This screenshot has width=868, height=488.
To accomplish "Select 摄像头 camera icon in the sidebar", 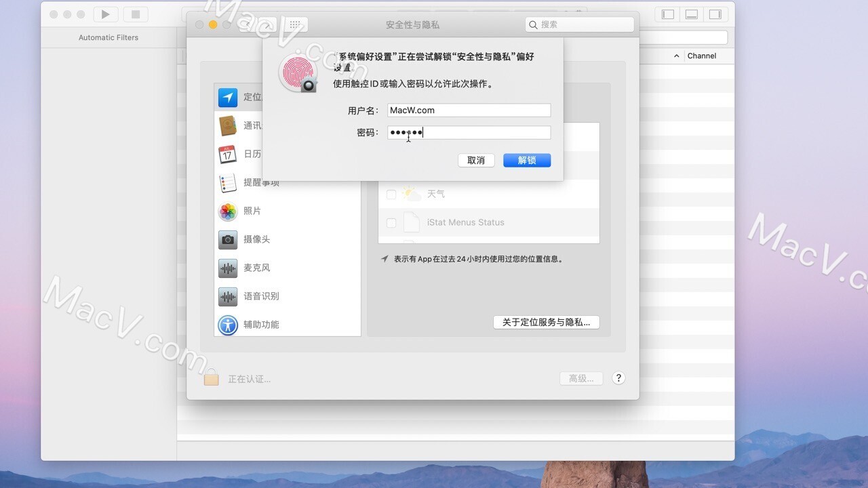I will (228, 240).
